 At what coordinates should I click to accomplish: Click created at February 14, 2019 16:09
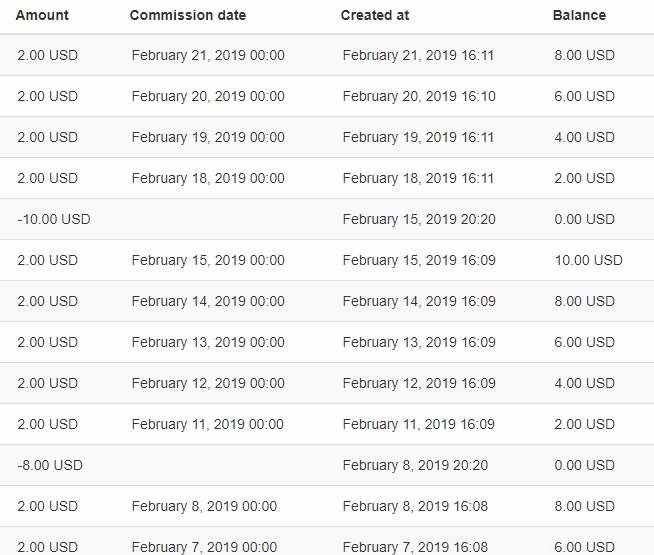pyautogui.click(x=418, y=301)
